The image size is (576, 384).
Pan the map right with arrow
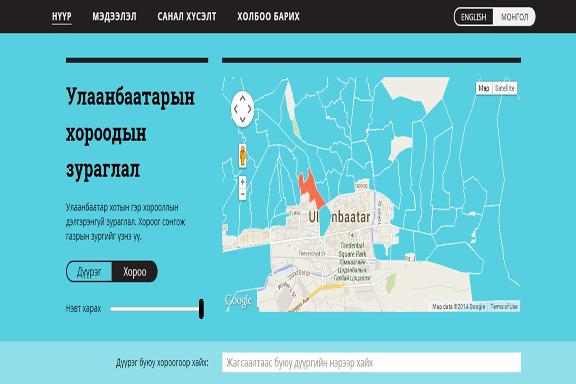click(249, 109)
